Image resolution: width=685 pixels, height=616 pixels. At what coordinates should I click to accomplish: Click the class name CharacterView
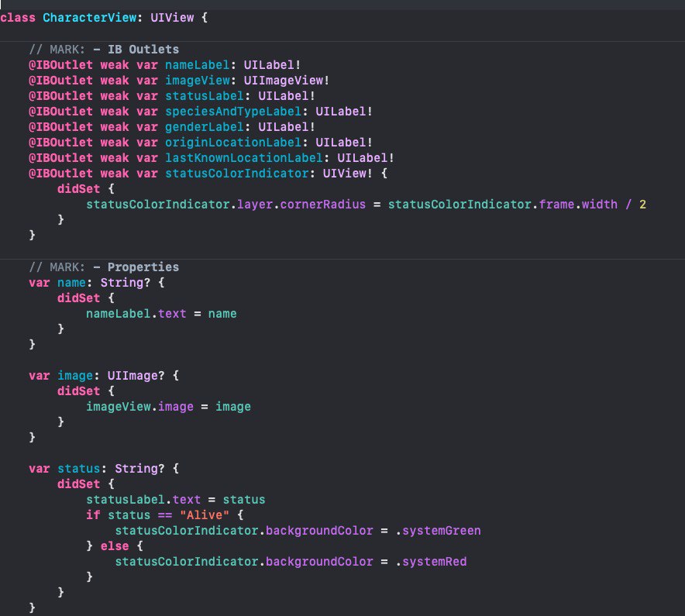(x=90, y=18)
